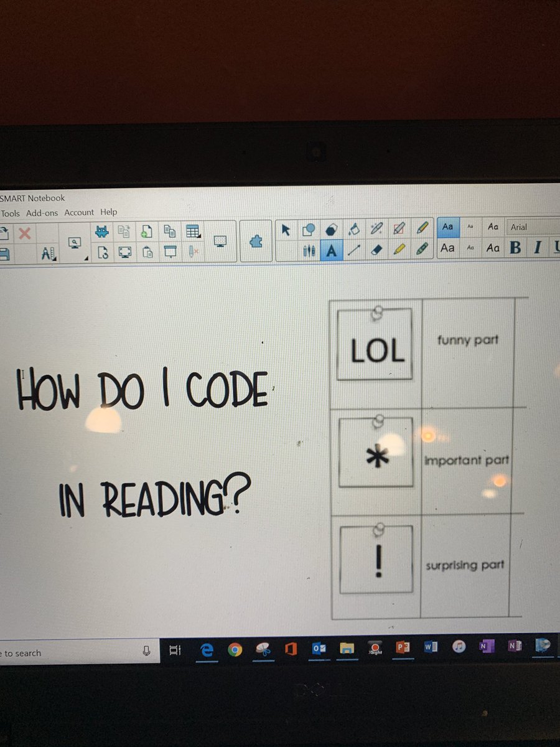The height and width of the screenshot is (747, 560).
Task: Click the clear ink icon
Action: click(194, 251)
